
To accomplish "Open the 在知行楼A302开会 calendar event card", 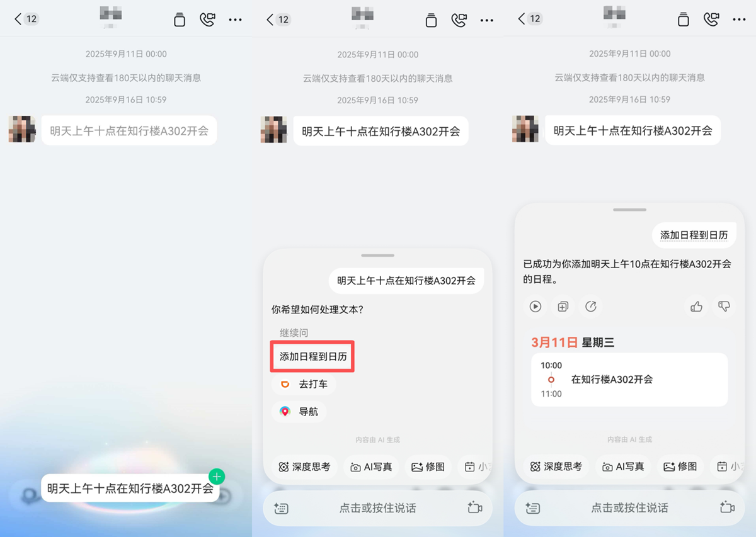I will click(629, 380).
